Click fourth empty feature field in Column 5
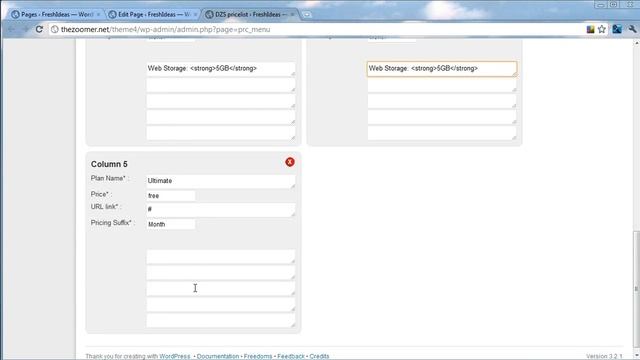 [221, 304]
